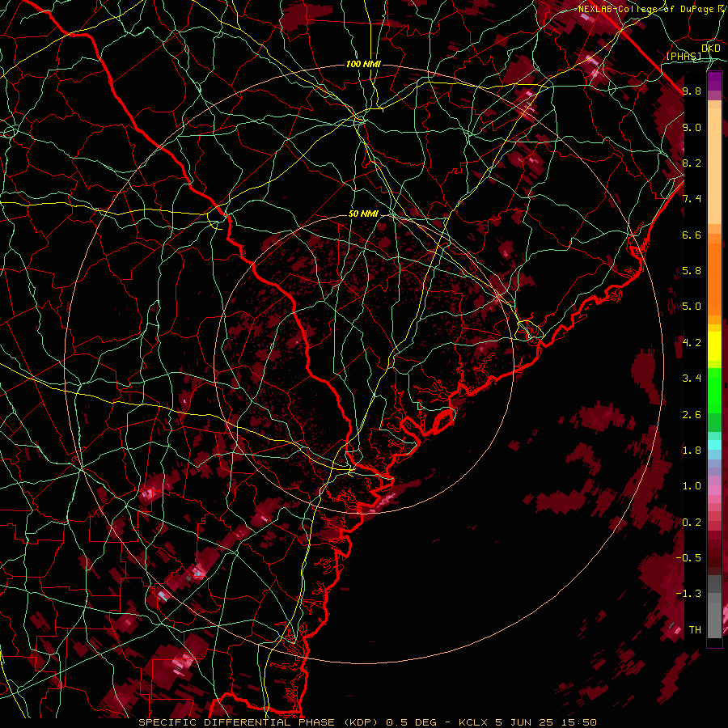Click the 9.0 value on color scale

[x=692, y=127]
